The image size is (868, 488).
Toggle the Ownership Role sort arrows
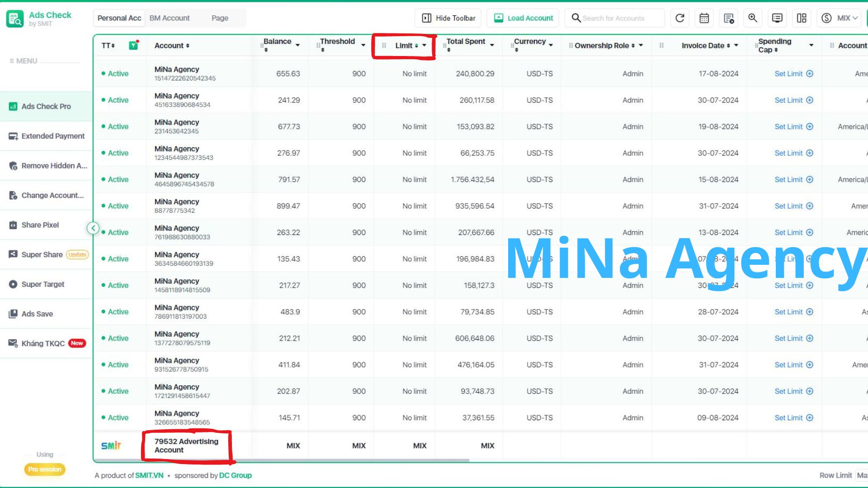[633, 46]
